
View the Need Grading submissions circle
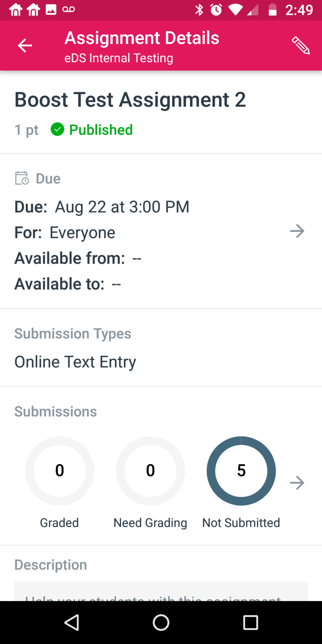(150, 471)
